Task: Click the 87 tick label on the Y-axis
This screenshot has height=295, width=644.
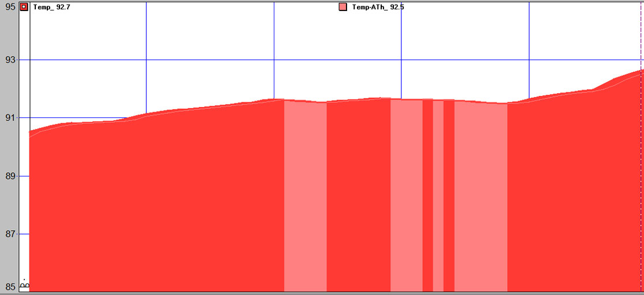Action: 10,234
